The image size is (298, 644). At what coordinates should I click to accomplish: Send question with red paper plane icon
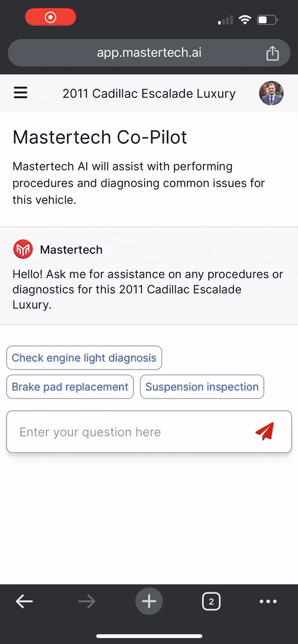coord(265,432)
